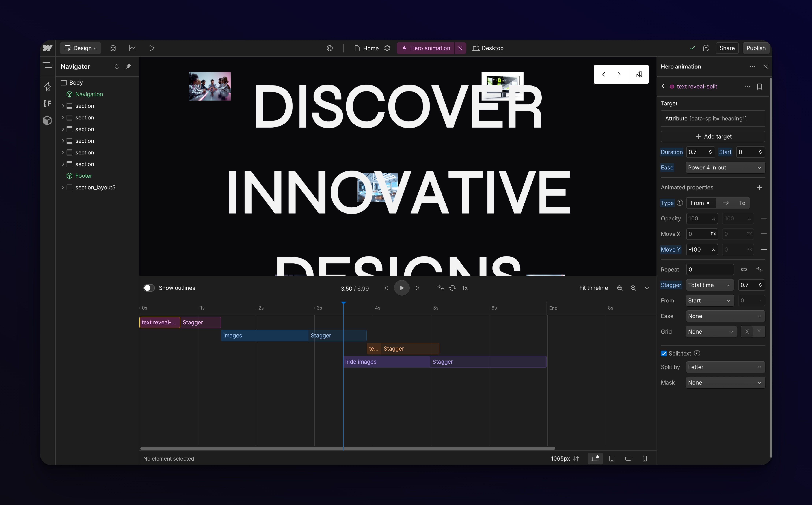
Task: Go to previous element arrow on canvas
Action: point(604,74)
